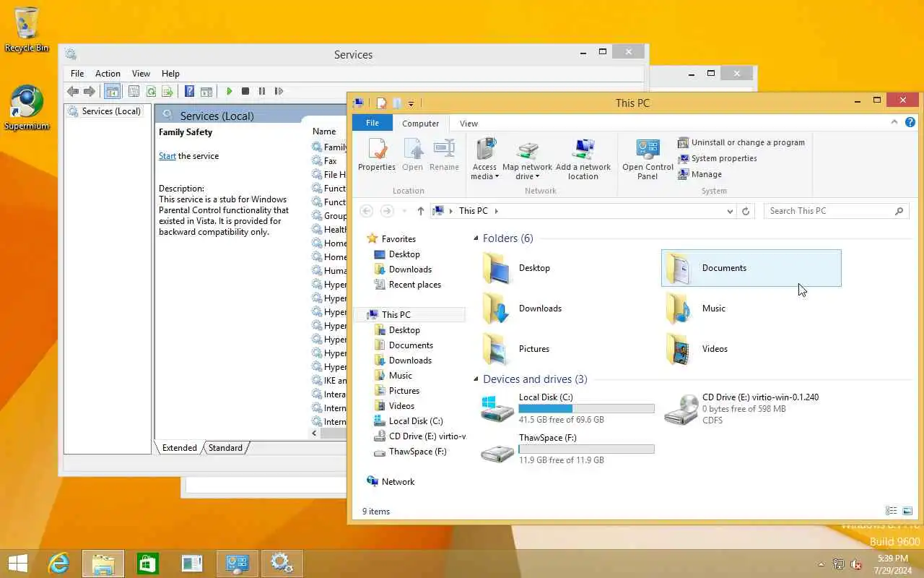924x578 pixels.
Task: Open Recycle Bin on the desktop
Action: [x=27, y=30]
